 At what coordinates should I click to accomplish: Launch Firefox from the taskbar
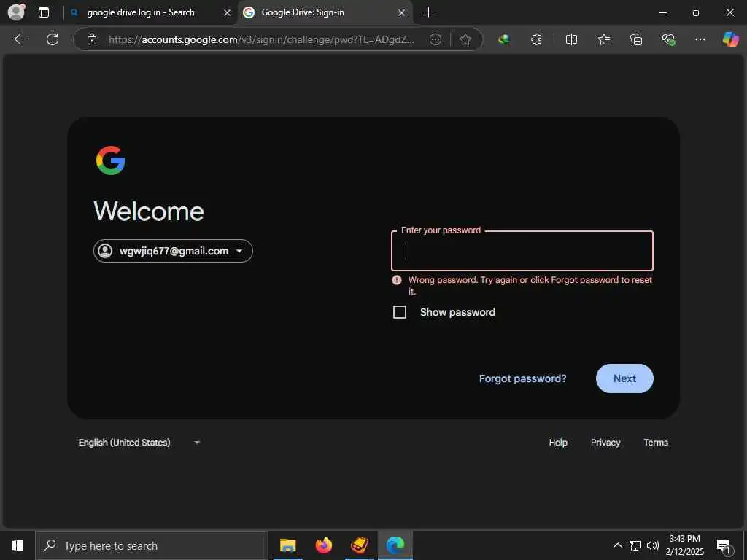[324, 545]
